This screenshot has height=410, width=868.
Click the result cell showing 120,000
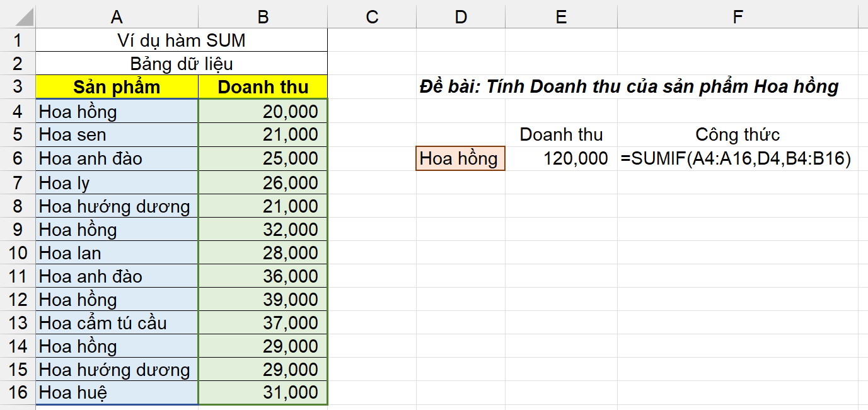(x=561, y=158)
